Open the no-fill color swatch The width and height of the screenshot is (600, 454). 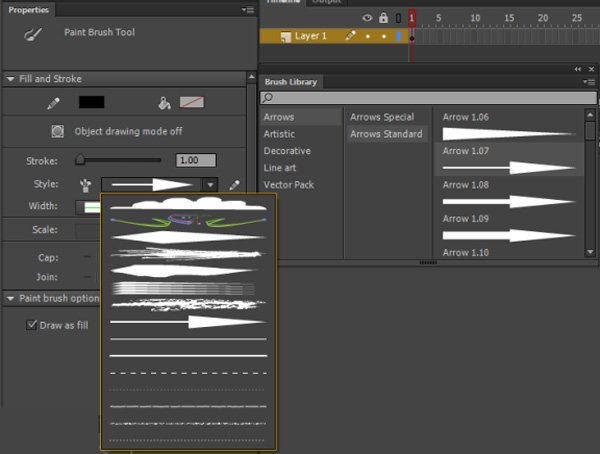(x=192, y=102)
